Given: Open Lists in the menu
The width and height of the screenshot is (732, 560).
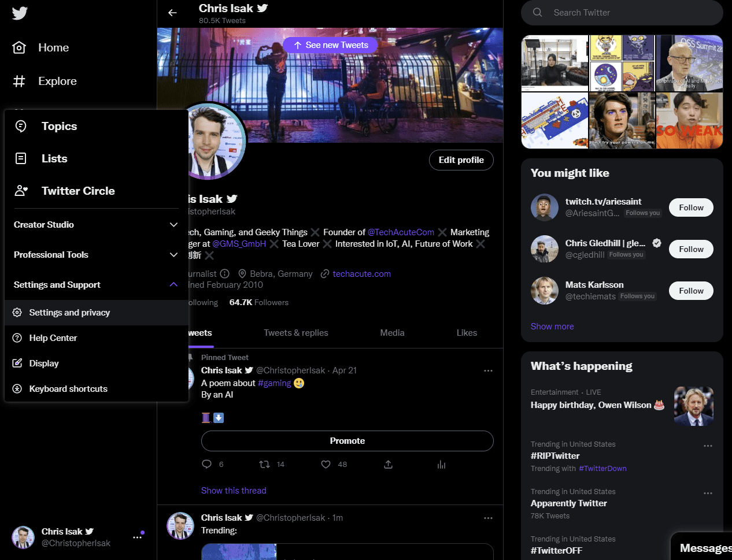Looking at the screenshot, I should click(97, 158).
